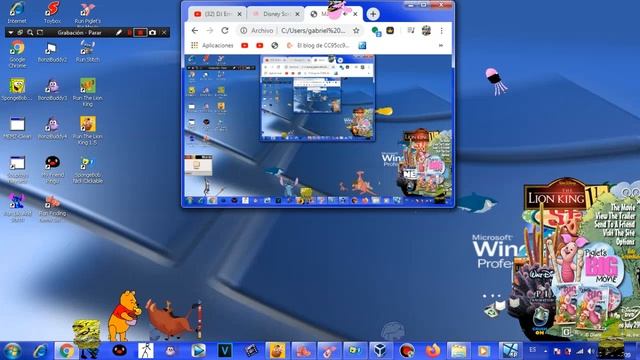
Task: Close the recording toolbar
Action: (164, 32)
